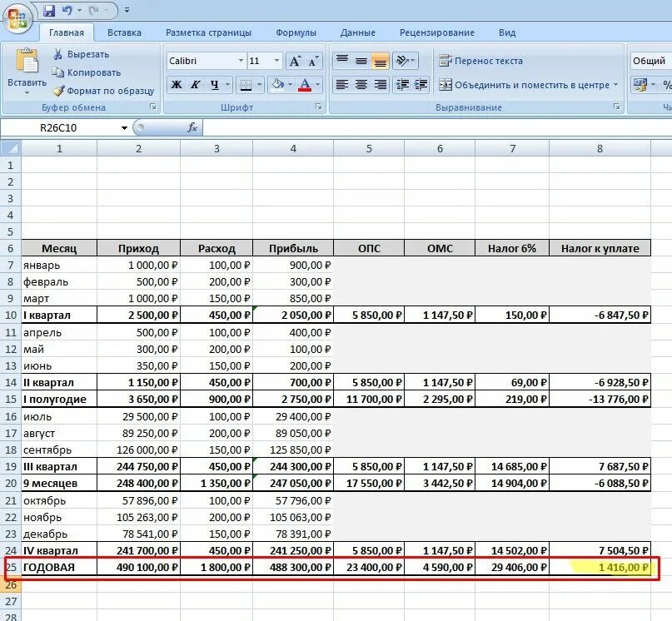This screenshot has width=672, height=621.
Task: Increase the cell indent
Action: [x=421, y=84]
